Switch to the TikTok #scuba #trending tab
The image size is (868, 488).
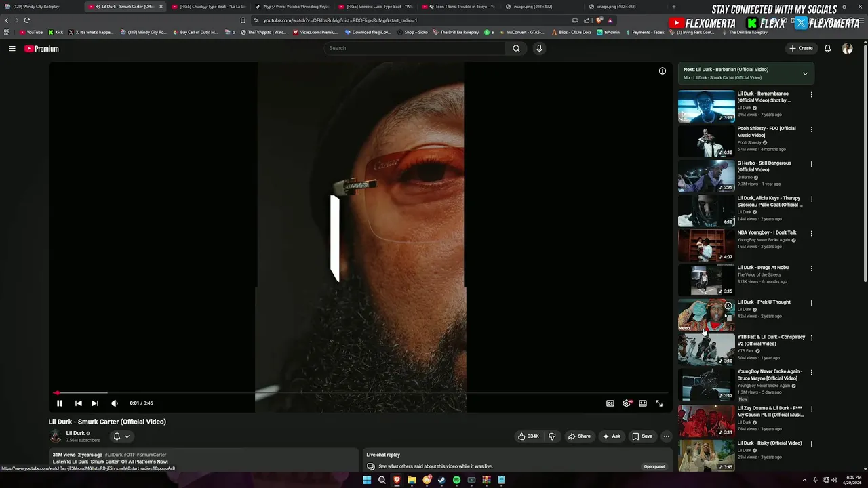[292, 7]
